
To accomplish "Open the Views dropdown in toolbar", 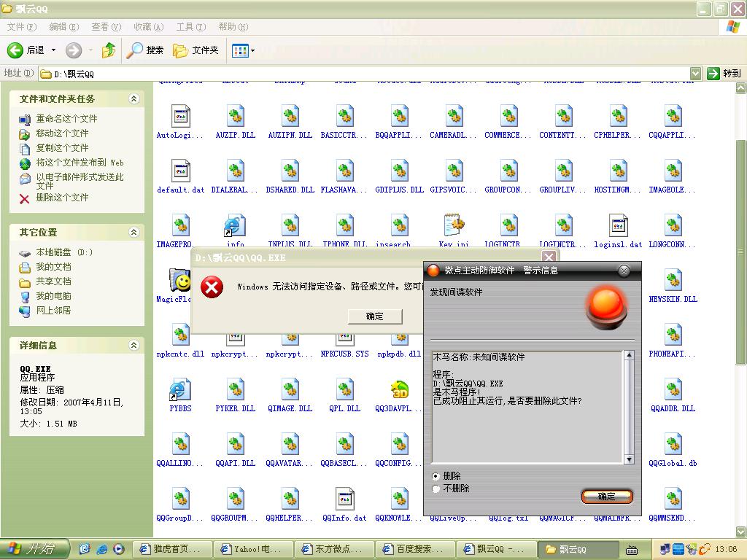I will [x=243, y=50].
